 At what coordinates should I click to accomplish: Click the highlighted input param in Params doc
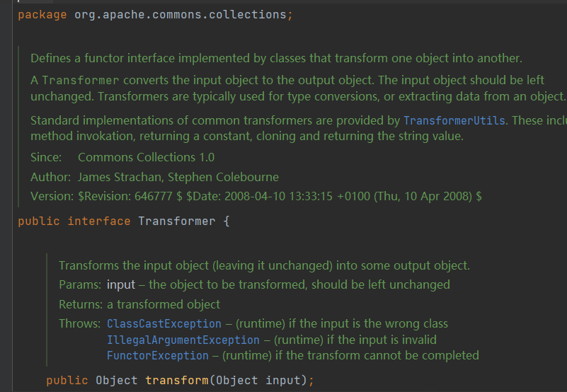120,284
